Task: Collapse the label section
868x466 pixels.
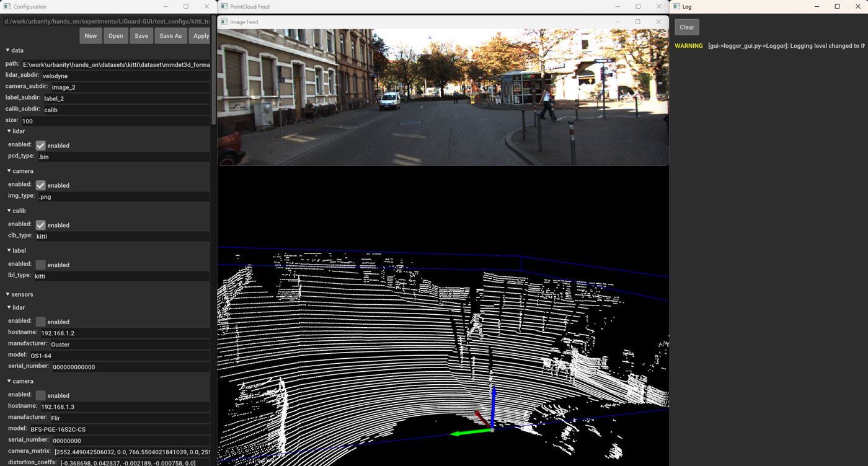Action: coord(9,250)
